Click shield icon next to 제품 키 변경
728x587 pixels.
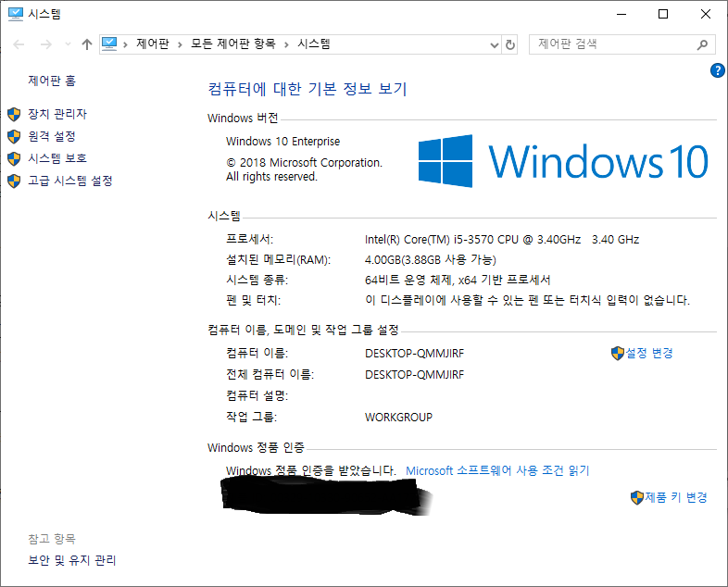[637, 498]
